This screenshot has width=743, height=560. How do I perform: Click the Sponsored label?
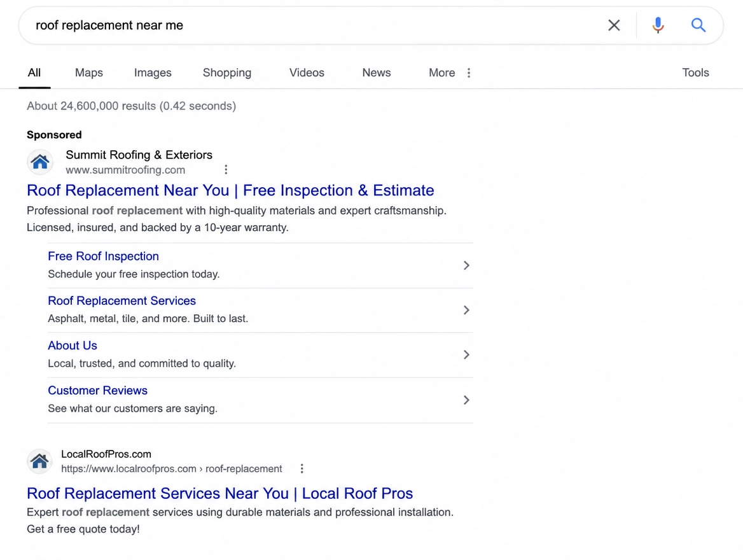pos(54,135)
